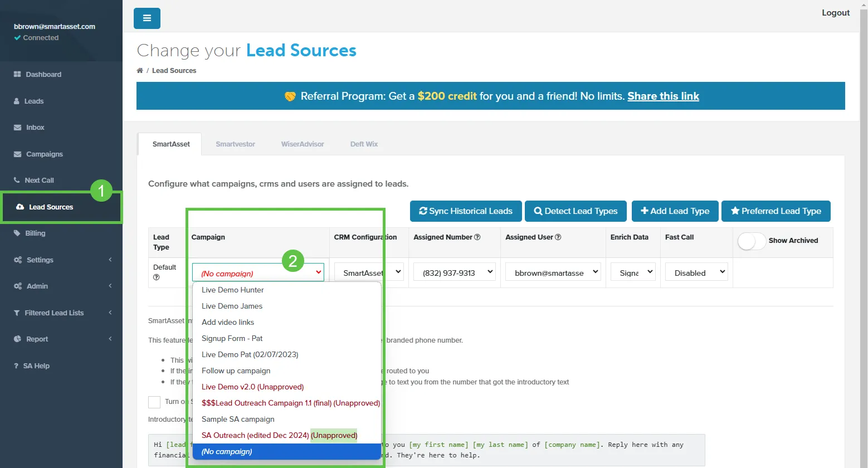
Task: Open the Assigned User dropdown
Action: click(553, 272)
